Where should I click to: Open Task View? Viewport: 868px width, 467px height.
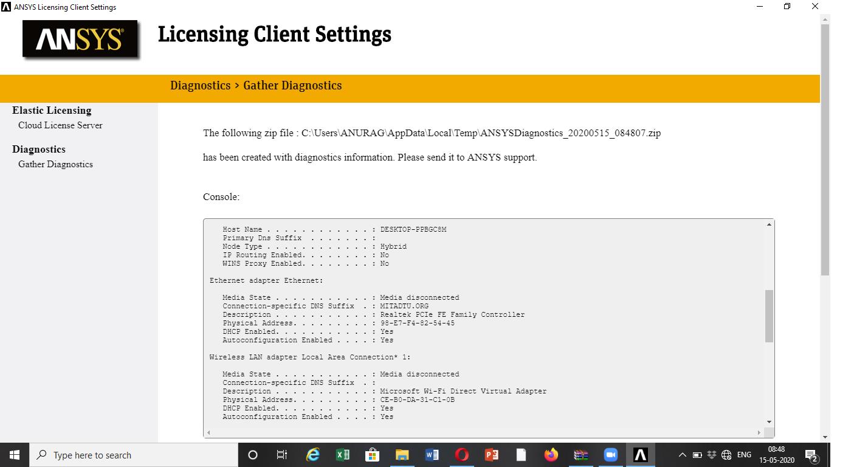[x=282, y=455]
